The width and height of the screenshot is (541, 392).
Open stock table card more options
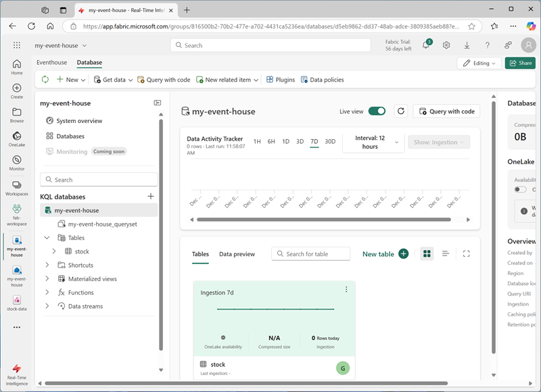[x=346, y=289]
